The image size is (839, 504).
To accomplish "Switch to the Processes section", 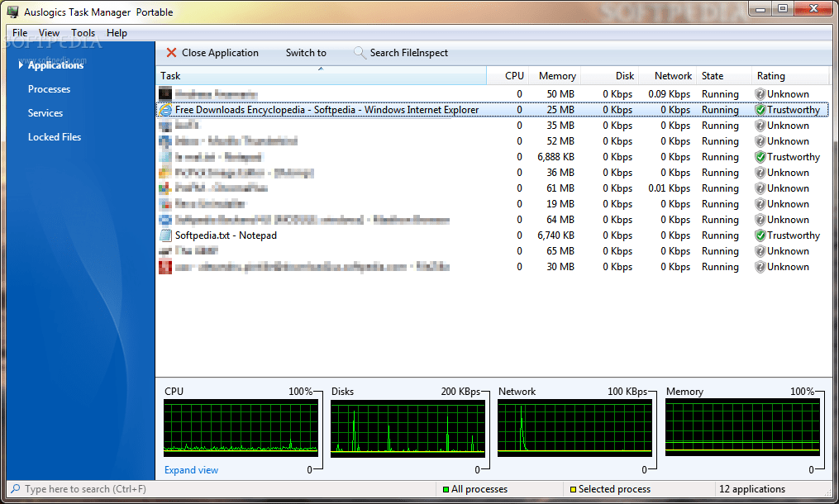I will coord(50,89).
